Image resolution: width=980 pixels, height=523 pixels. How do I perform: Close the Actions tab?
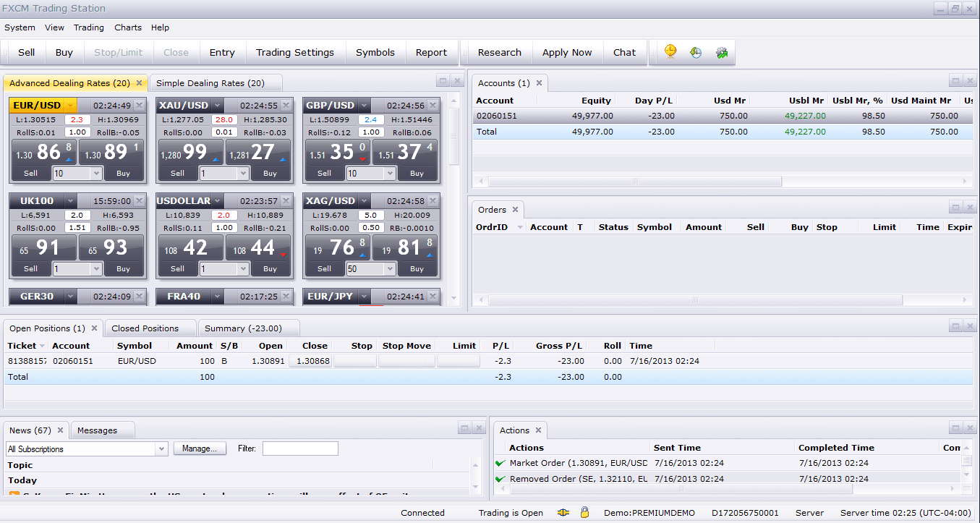(538, 430)
